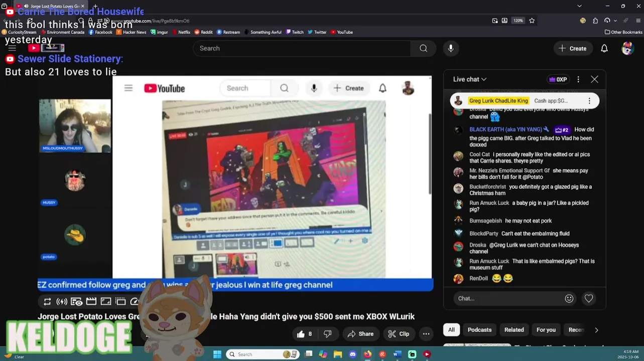Open the Facebook bookmark

(x=100, y=32)
